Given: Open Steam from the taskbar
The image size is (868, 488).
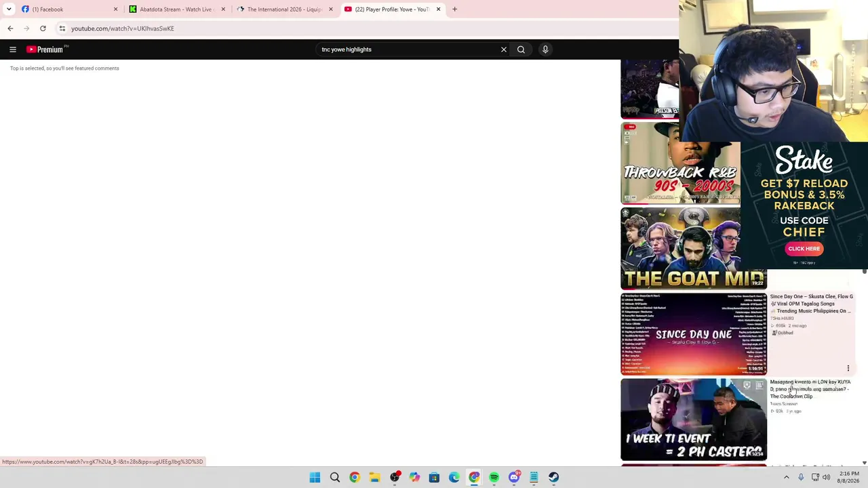Looking at the screenshot, I should pos(554,477).
